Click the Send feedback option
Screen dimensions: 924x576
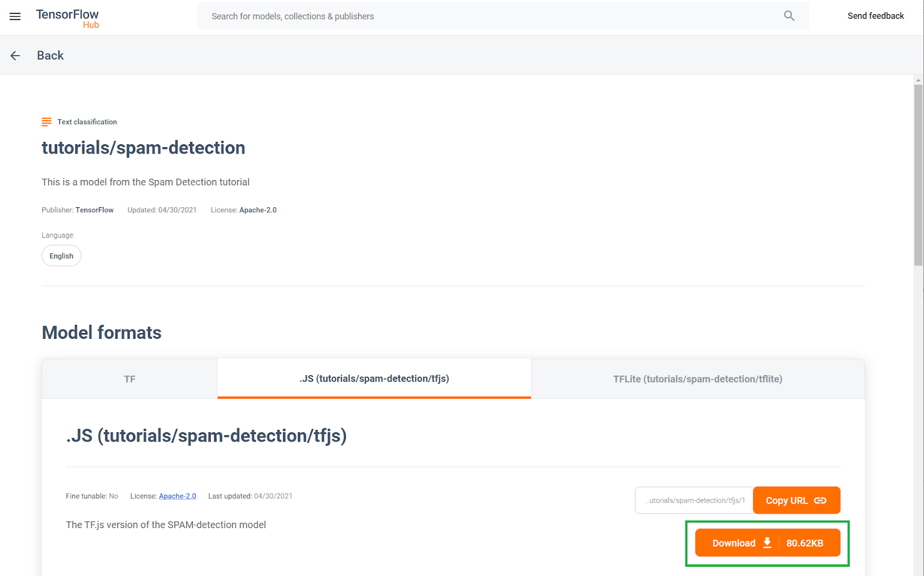coord(875,16)
